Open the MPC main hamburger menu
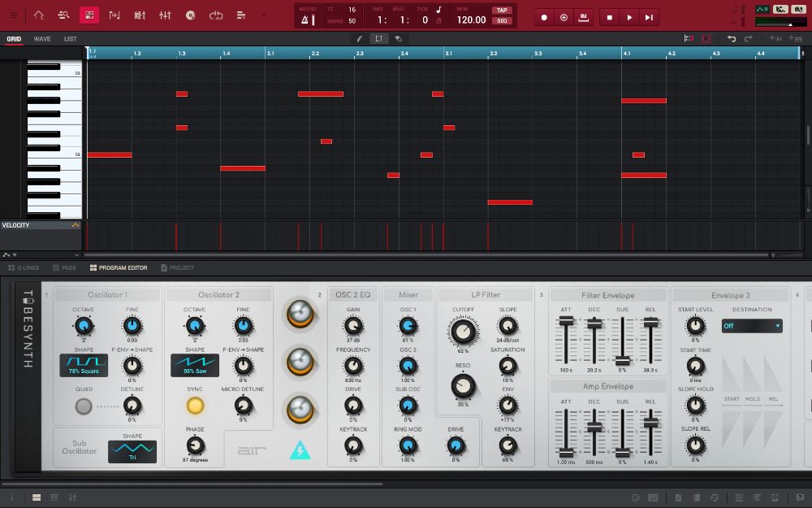 (x=14, y=16)
